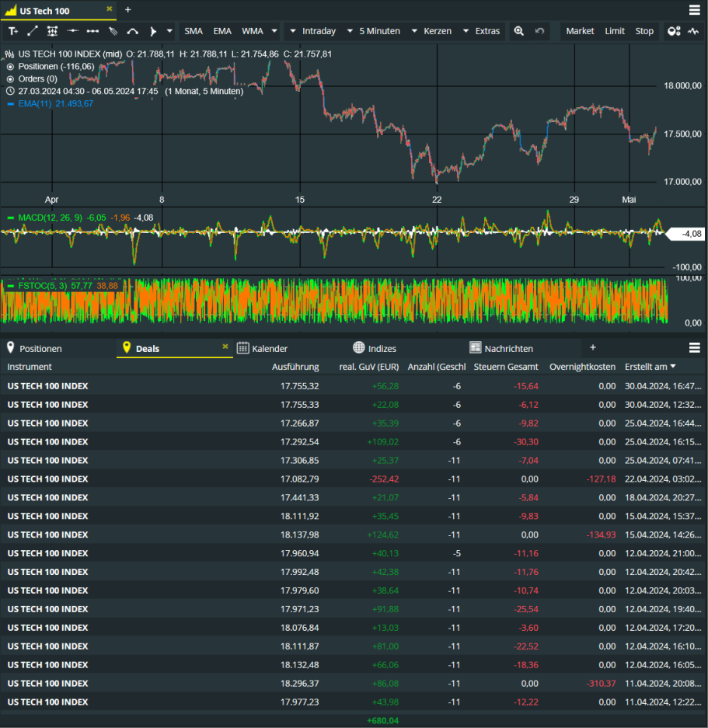Sort by Ausführung column header
The image size is (708, 728).
click(295, 367)
